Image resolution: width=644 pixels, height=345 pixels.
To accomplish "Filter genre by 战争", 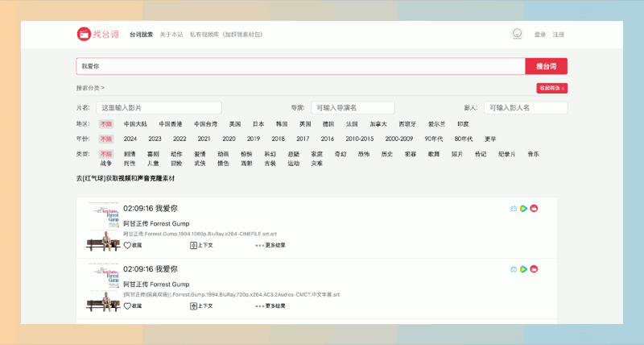I will pos(106,164).
